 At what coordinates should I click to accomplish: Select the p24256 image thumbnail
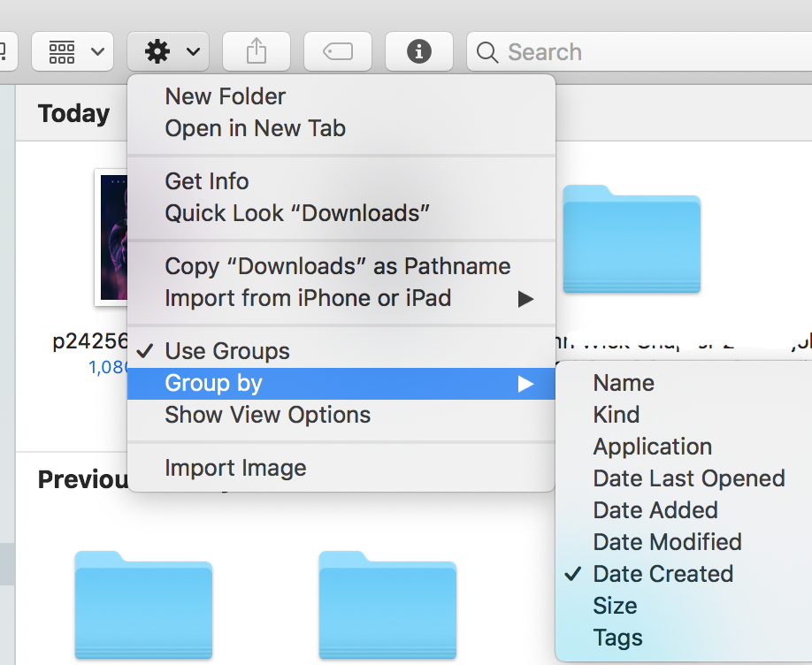[111, 237]
